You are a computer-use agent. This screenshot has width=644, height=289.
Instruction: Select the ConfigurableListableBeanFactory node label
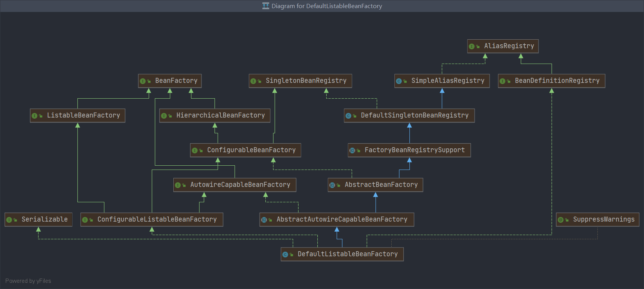(x=157, y=219)
